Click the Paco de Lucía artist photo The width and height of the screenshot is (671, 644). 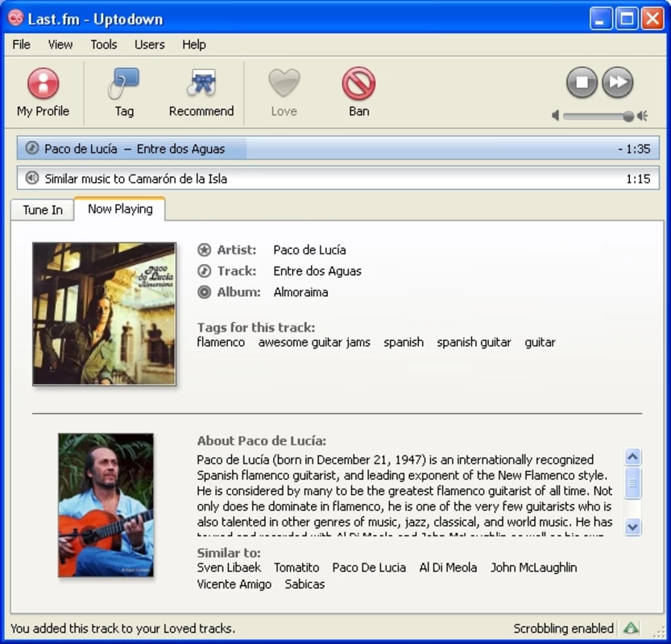pos(106,505)
